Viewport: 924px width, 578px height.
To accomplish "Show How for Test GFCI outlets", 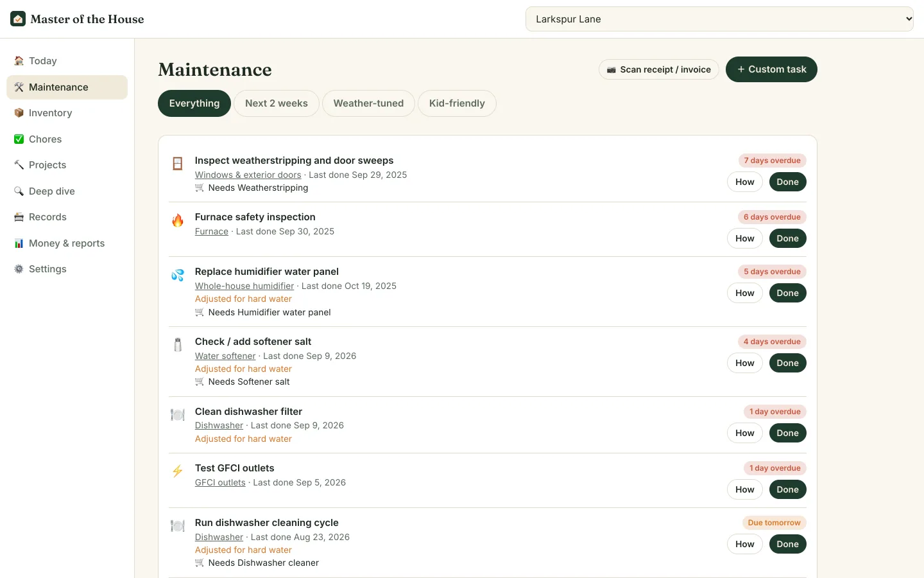I will (x=745, y=489).
